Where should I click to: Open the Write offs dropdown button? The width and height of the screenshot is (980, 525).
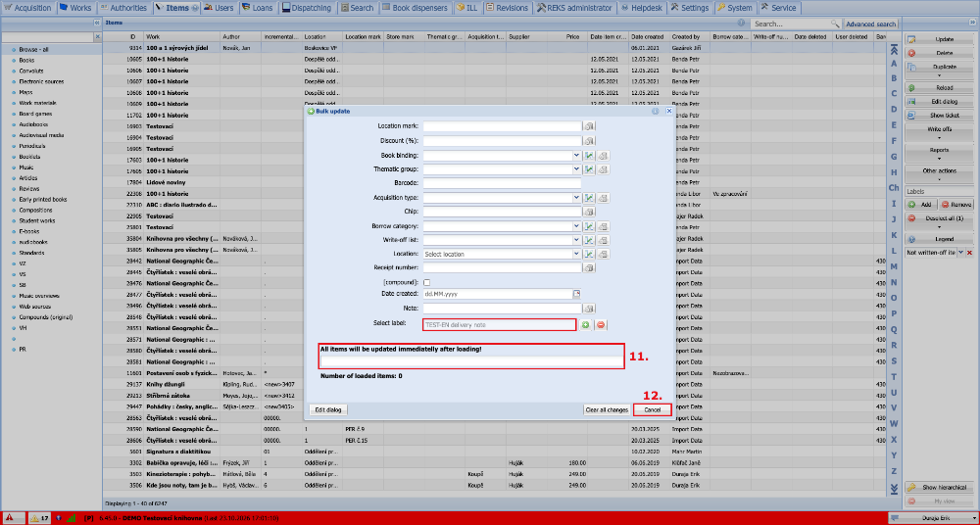coord(939,132)
